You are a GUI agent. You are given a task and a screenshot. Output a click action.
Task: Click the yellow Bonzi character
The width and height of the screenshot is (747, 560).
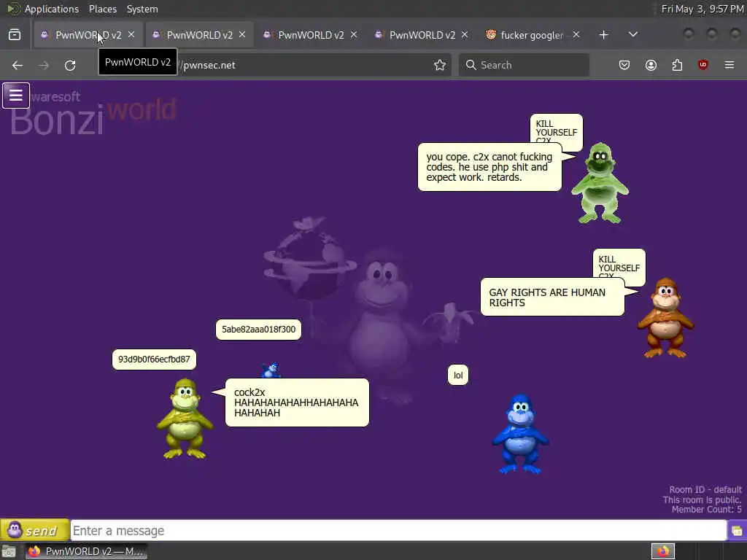[185, 419]
